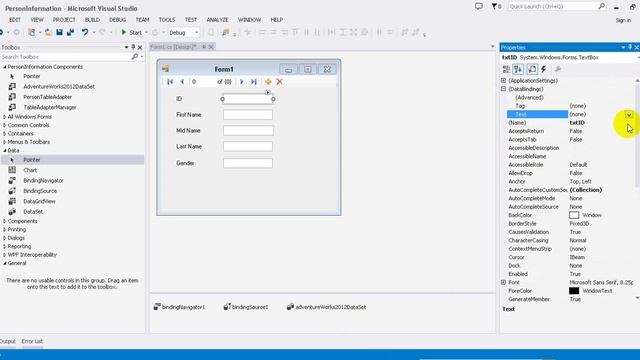Click Move Previous arrow in binding navigator
The image size is (640, 360).
coord(182,82)
